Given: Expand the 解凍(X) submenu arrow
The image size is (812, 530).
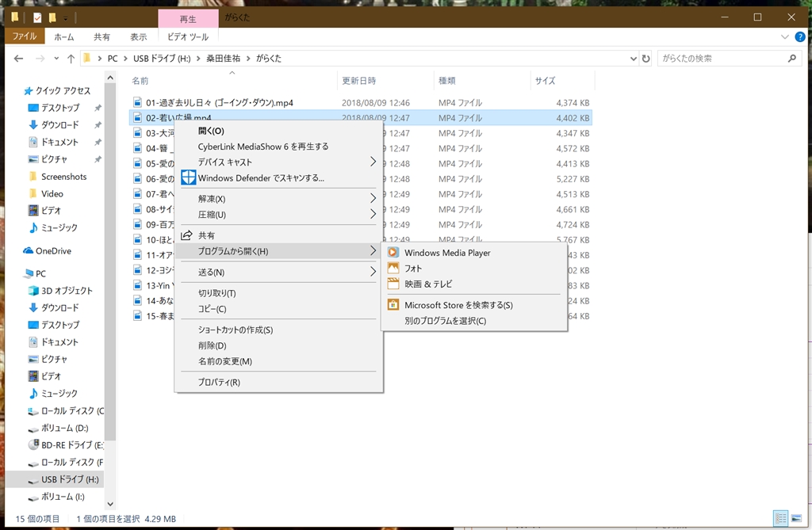Looking at the screenshot, I should click(373, 198).
